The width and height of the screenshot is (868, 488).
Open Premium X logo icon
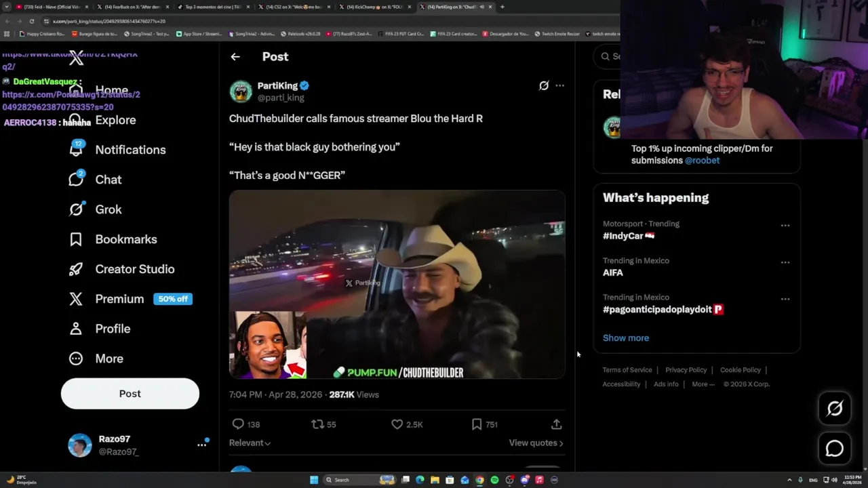[76, 299]
